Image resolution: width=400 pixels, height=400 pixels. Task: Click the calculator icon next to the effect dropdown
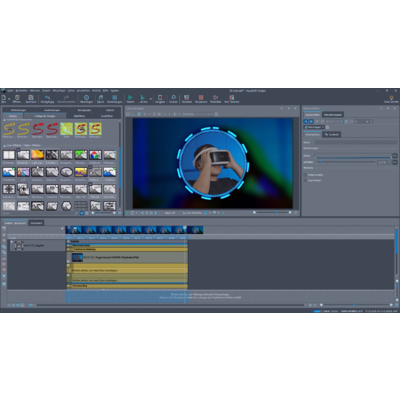[x=327, y=127]
